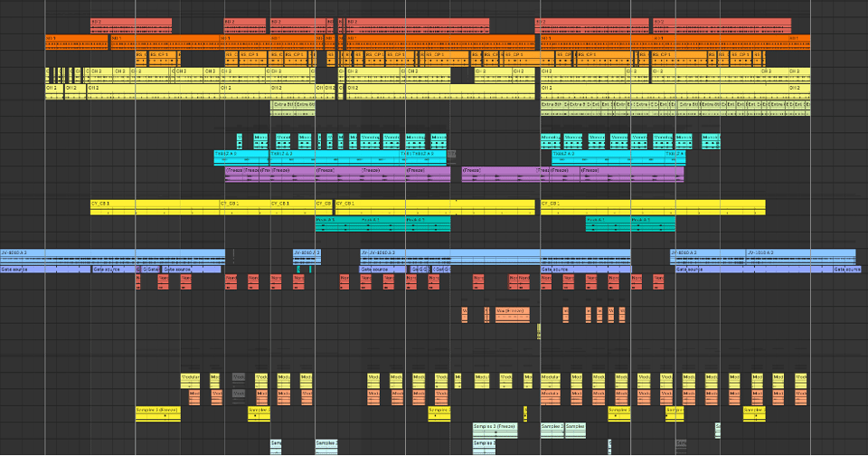
Task: Select the upper dark gray deactivated clip
Action: tap(239, 377)
